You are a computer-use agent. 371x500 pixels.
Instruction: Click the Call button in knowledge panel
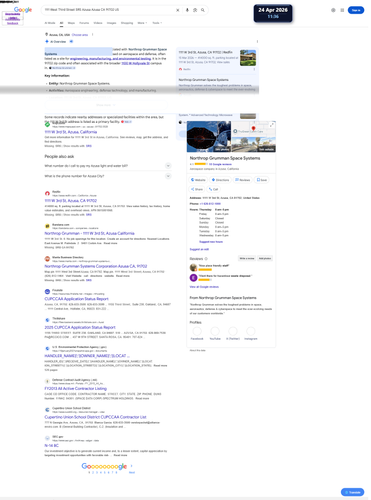coord(215,190)
